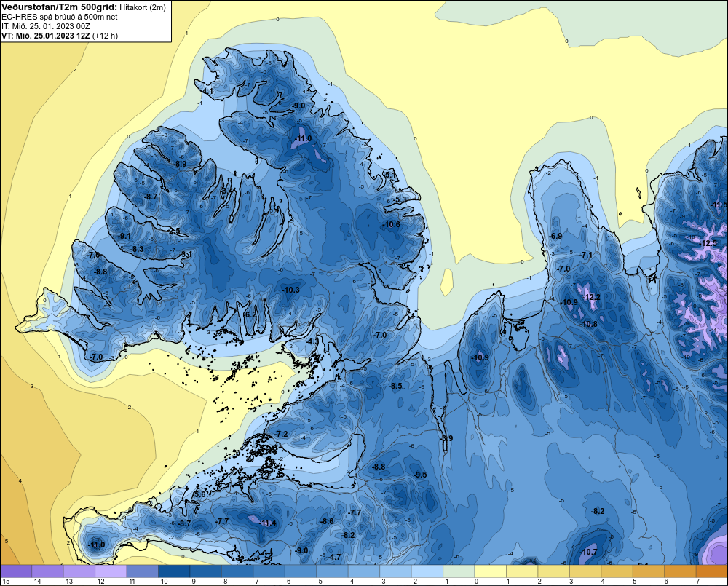728x586 pixels.
Task: Click the -10.7 temperature label on the map
Action: click(588, 552)
